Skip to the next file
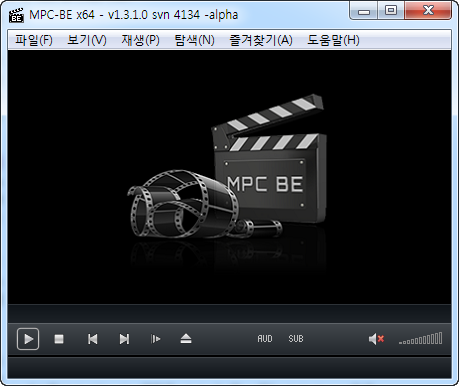 coord(124,339)
